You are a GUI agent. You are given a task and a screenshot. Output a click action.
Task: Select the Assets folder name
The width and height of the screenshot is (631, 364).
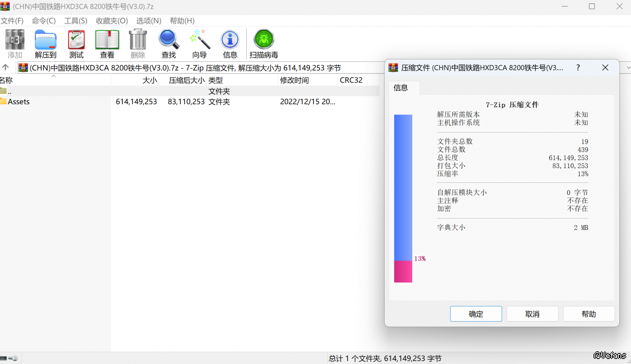click(19, 102)
